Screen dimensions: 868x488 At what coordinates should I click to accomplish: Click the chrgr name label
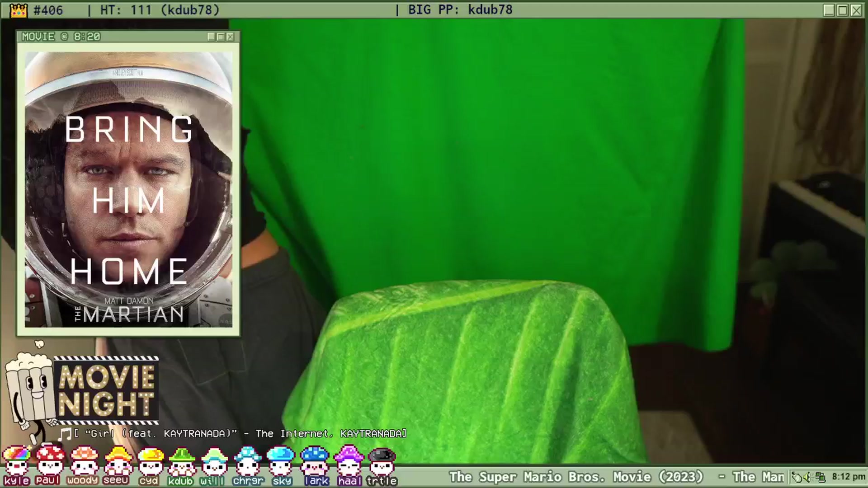[x=248, y=481]
